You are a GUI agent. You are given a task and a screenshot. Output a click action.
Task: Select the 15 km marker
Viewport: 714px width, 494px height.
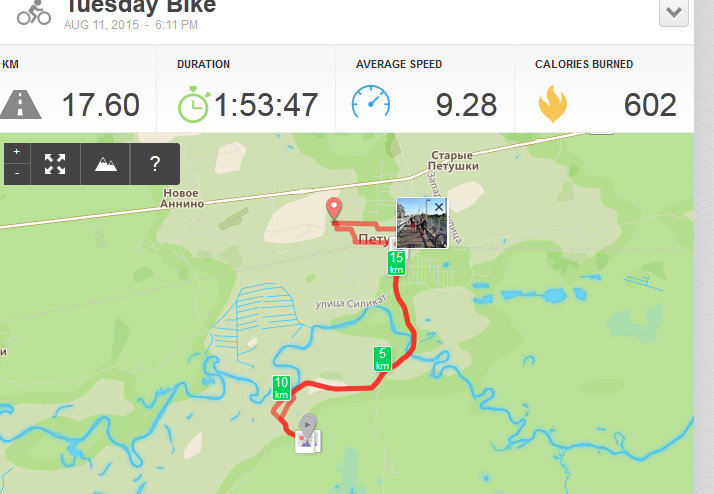point(396,263)
